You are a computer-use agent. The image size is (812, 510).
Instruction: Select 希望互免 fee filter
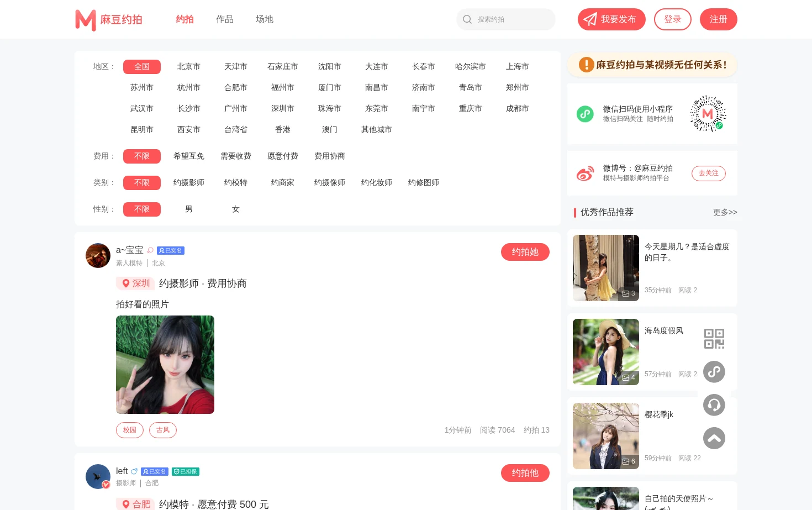189,156
